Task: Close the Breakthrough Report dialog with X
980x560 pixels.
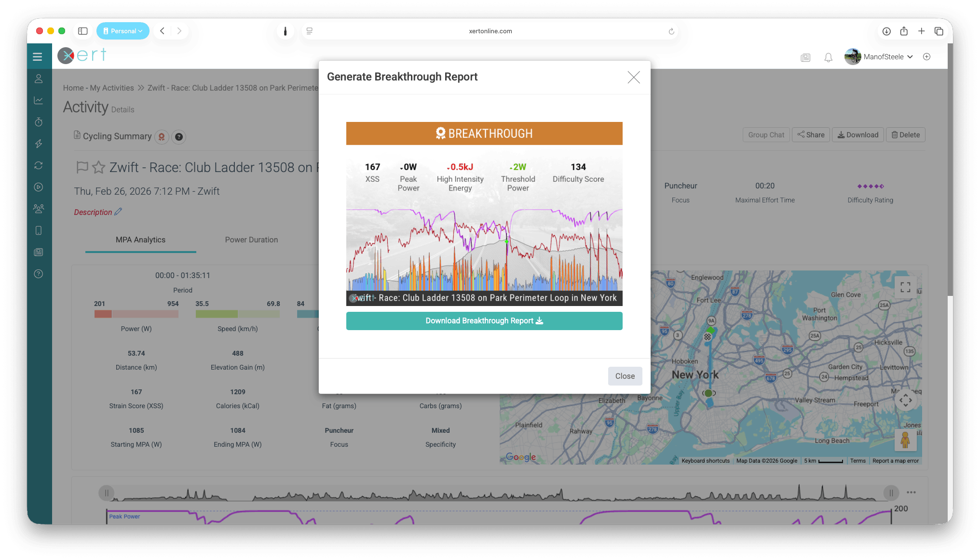Action: click(x=633, y=77)
